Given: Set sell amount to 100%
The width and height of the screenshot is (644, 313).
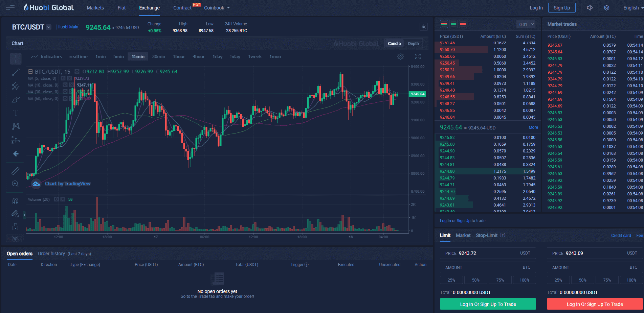Looking at the screenshot, I should click(x=631, y=280).
